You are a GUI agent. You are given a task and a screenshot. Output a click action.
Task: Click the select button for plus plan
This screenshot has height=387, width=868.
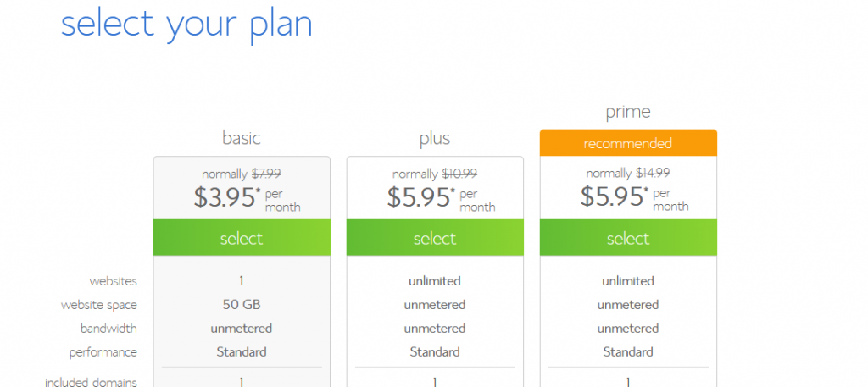(x=435, y=238)
